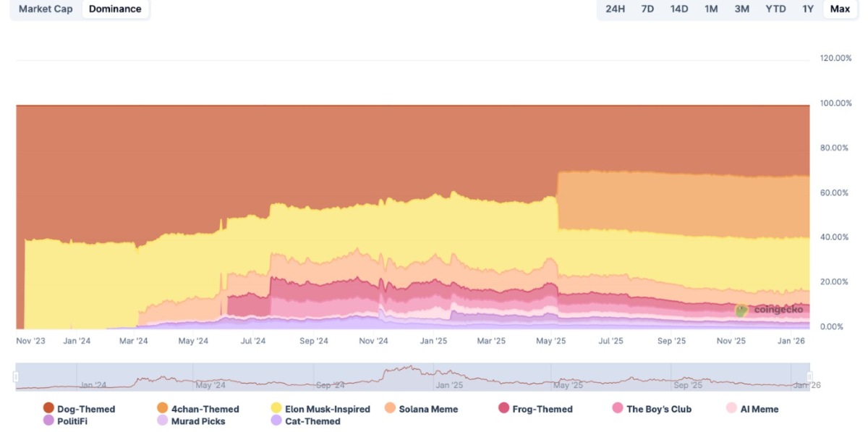Toggle the Dog-Themed legend series
868x432 pixels.
click(x=79, y=409)
